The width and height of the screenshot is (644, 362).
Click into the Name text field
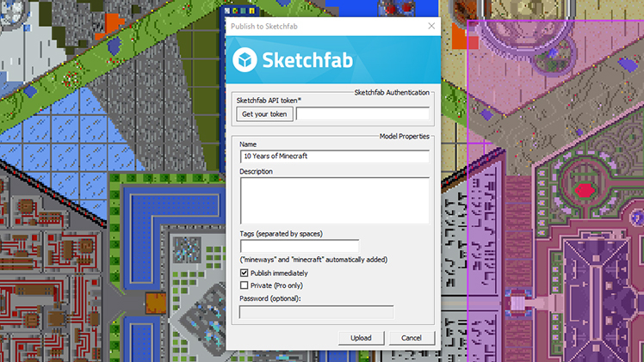(334, 156)
